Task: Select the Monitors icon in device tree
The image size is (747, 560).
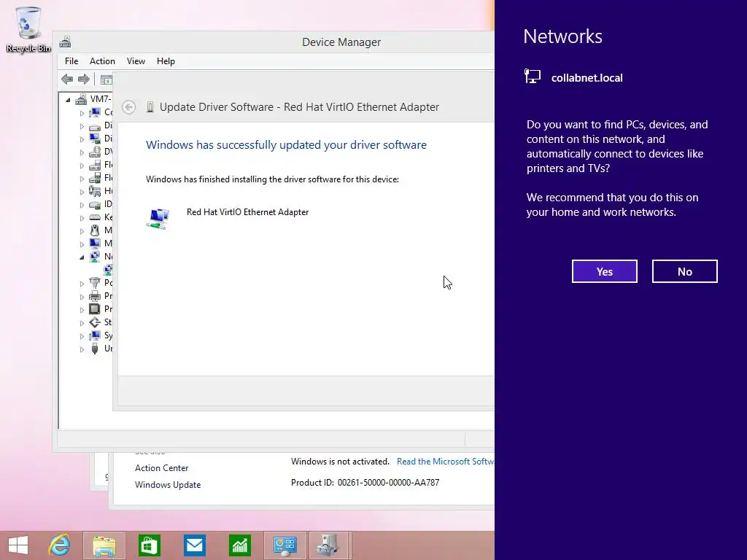Action: (95, 244)
